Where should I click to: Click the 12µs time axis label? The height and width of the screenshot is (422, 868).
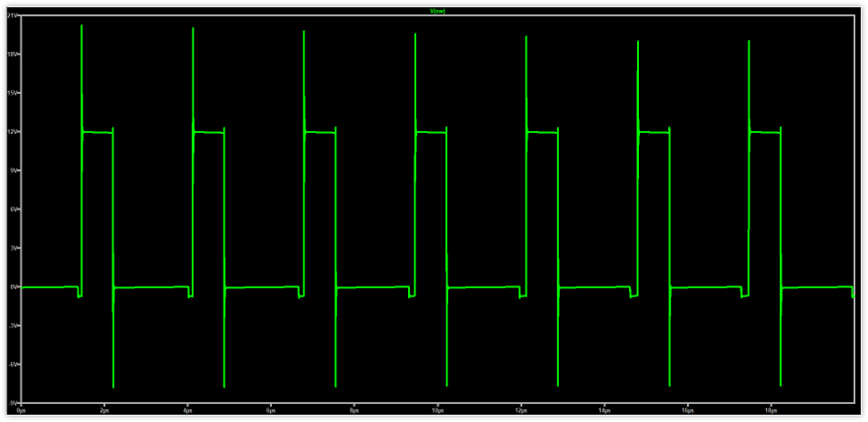point(521,410)
